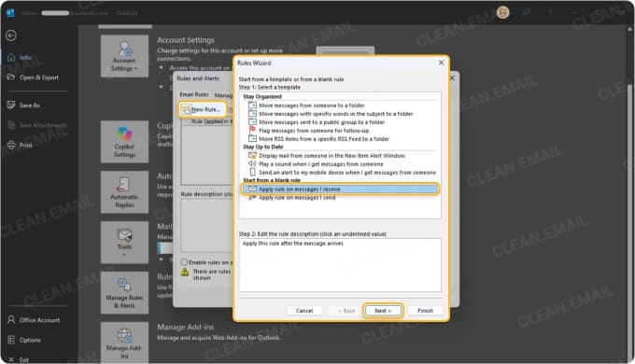Click Next in the Rules Wizard
The image size is (635, 364).
point(383,311)
